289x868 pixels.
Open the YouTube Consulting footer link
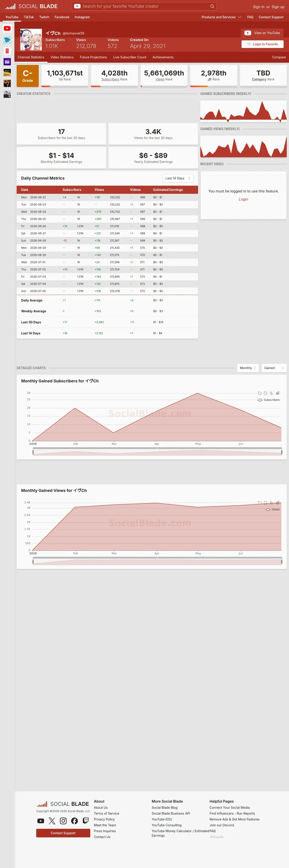(167, 825)
